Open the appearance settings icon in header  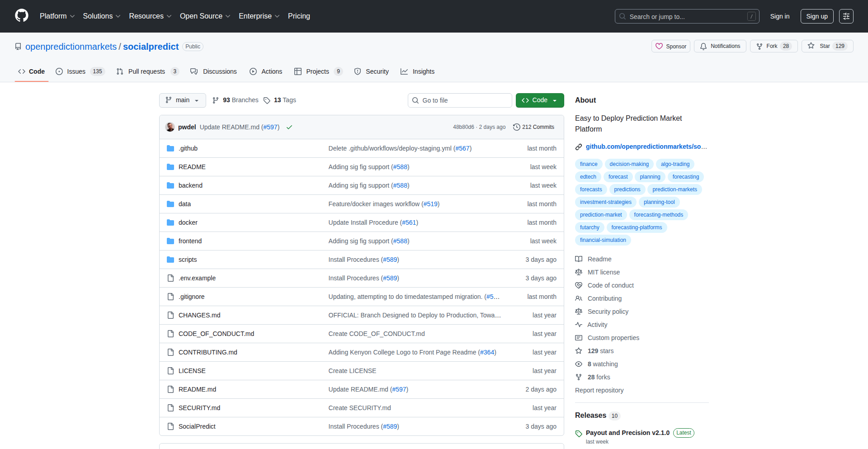[846, 16]
